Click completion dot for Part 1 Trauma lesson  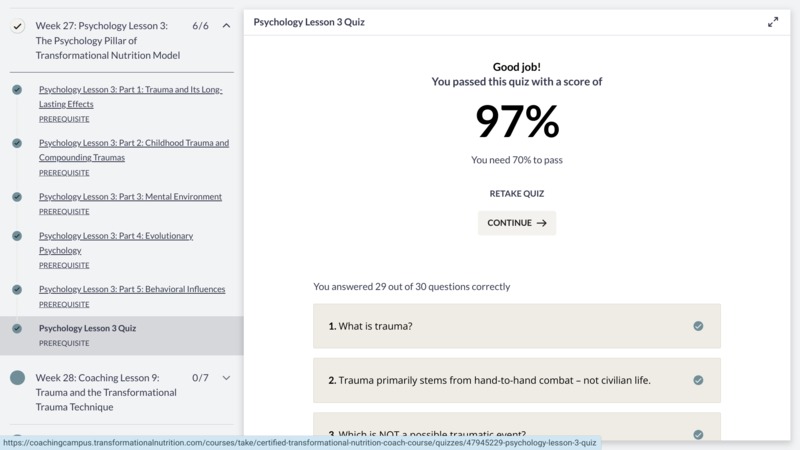[x=17, y=90]
